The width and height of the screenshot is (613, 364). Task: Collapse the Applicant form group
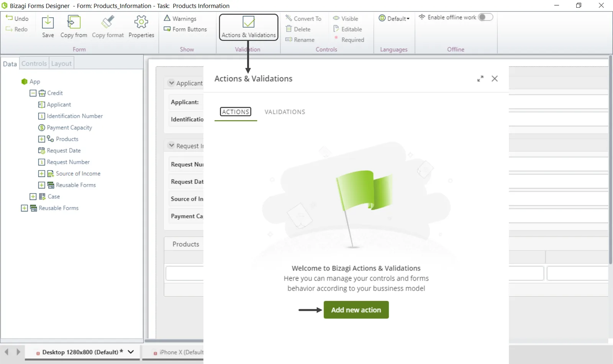(x=171, y=83)
